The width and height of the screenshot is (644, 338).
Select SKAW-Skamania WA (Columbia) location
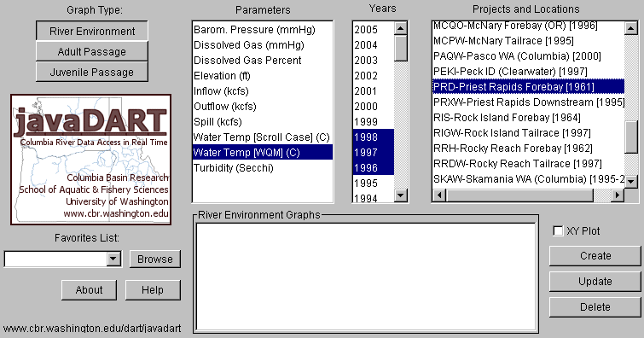pos(529,179)
